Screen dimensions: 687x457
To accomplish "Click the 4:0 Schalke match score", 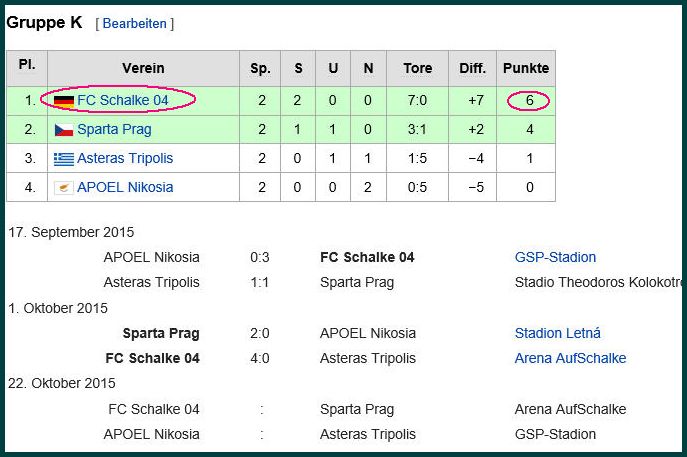I will pyautogui.click(x=259, y=358).
